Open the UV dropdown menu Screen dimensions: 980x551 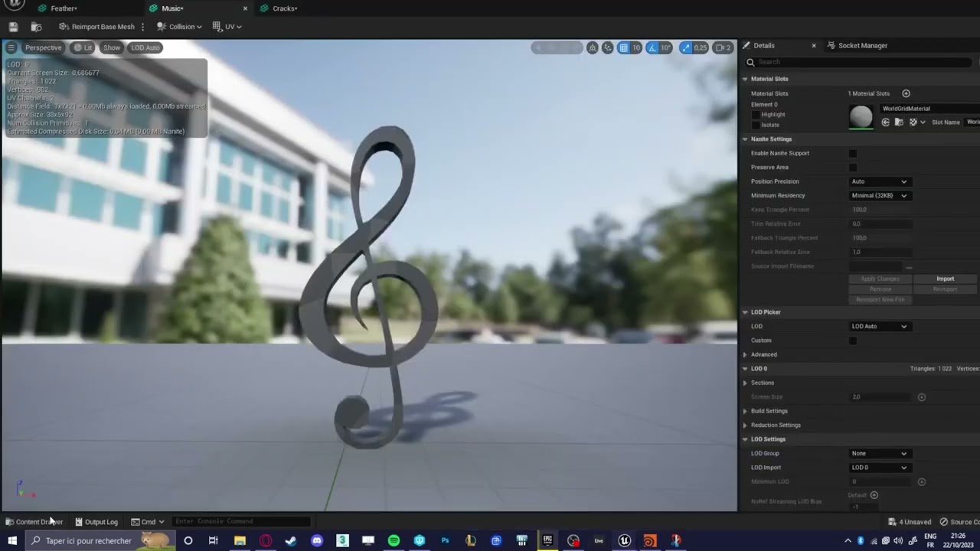[227, 27]
